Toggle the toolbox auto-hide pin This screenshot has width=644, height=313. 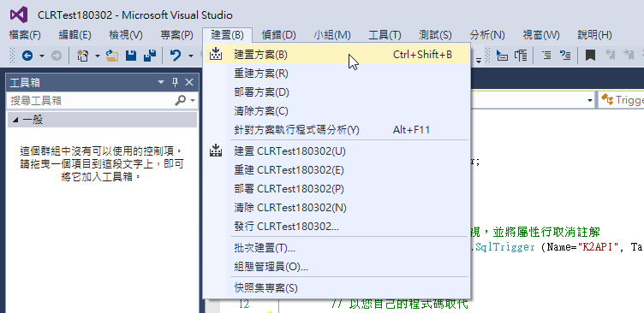click(x=175, y=82)
